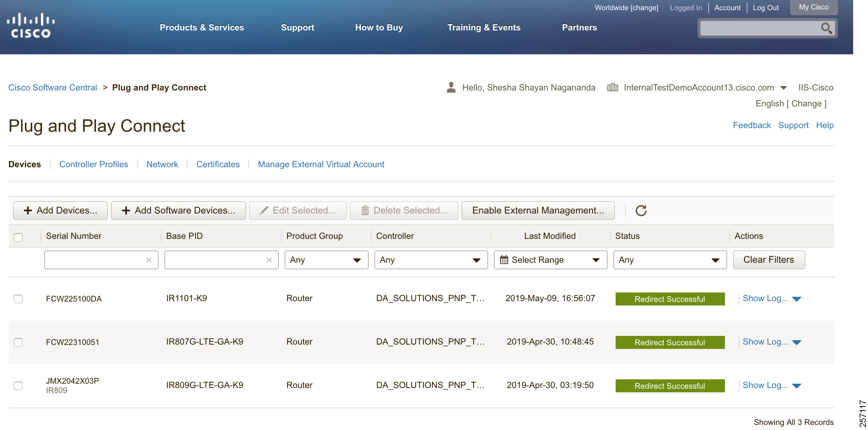The width and height of the screenshot is (868, 430).
Task: Click the Feedback link
Action: point(752,125)
